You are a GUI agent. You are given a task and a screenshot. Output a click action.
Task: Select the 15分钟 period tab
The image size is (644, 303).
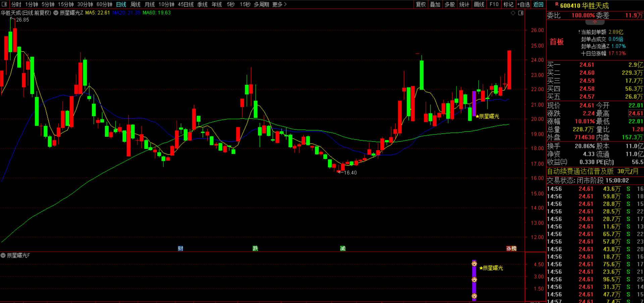tap(66, 4)
